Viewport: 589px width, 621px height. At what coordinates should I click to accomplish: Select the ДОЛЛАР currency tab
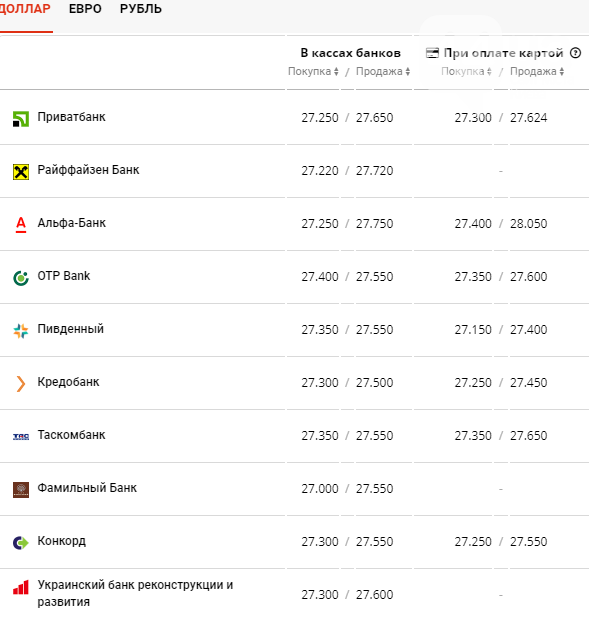25,9
